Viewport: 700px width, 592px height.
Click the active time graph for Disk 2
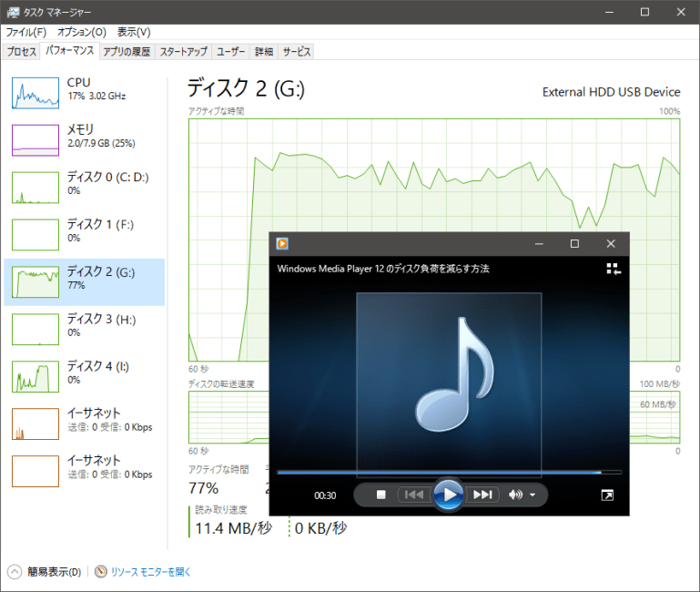pos(434,240)
